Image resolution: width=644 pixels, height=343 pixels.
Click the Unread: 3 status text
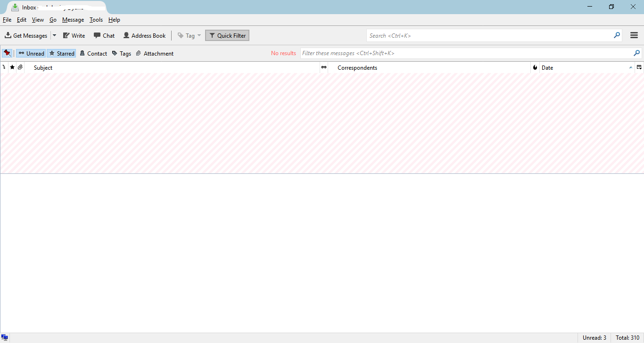click(x=594, y=338)
